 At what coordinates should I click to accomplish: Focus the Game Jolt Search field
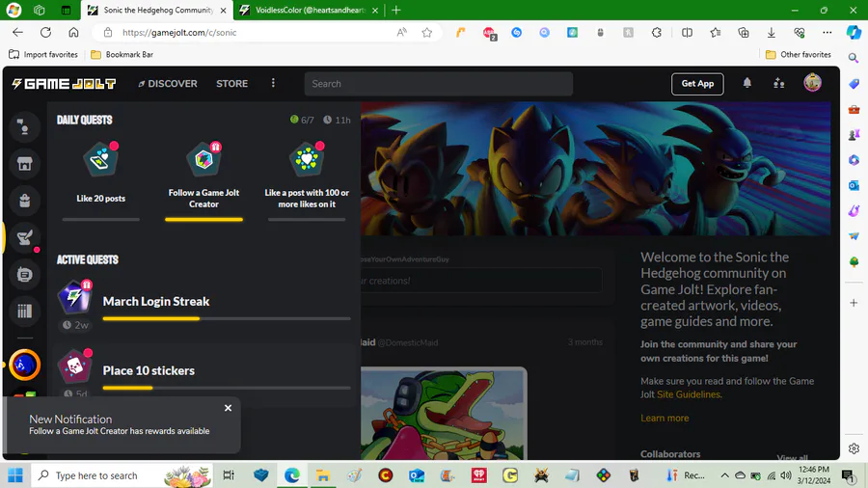pyautogui.click(x=439, y=84)
